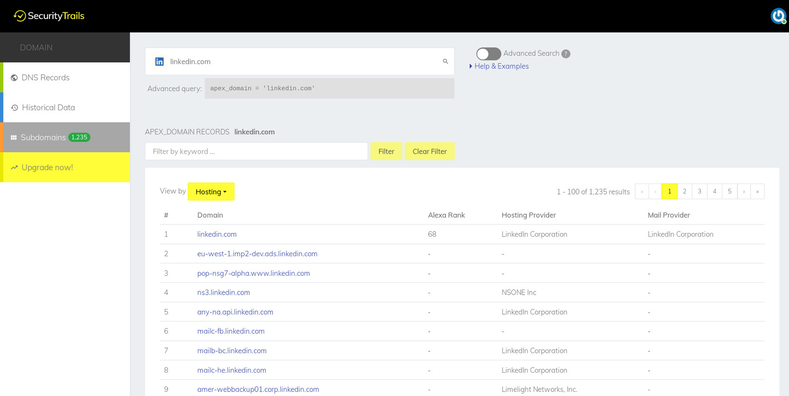Click the DOMAIN sidebar header
The width and height of the screenshot is (789, 396).
(65, 47)
